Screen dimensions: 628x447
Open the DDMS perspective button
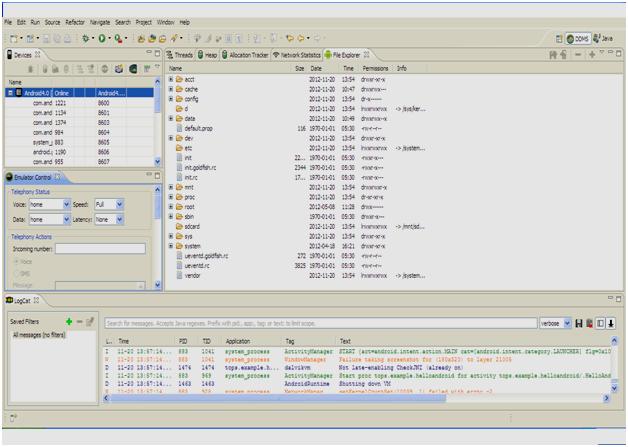[578, 38]
